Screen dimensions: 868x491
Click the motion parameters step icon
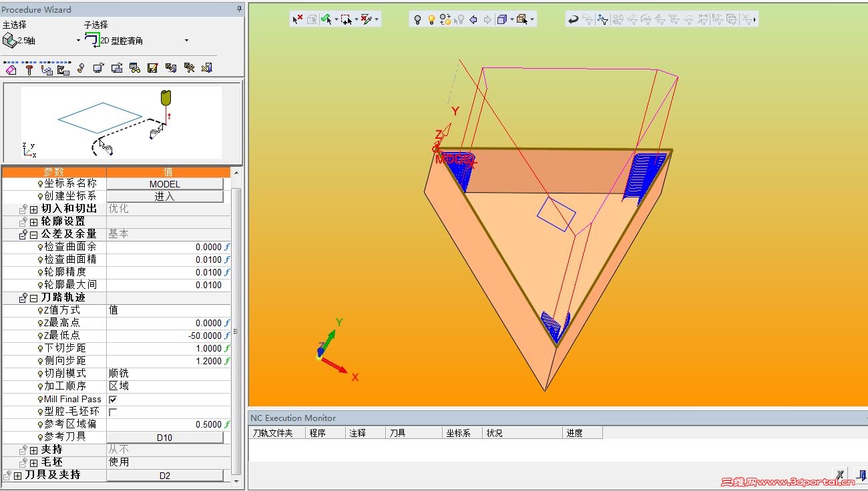[47, 69]
